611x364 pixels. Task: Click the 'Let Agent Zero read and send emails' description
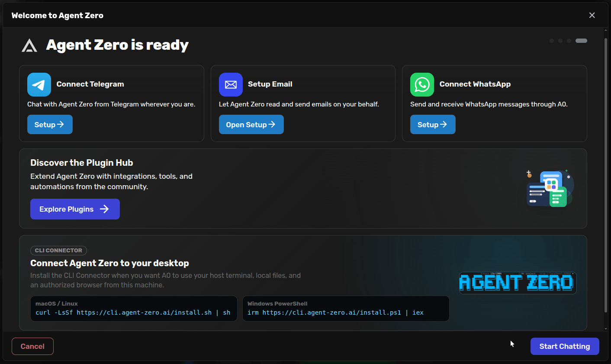pyautogui.click(x=299, y=104)
